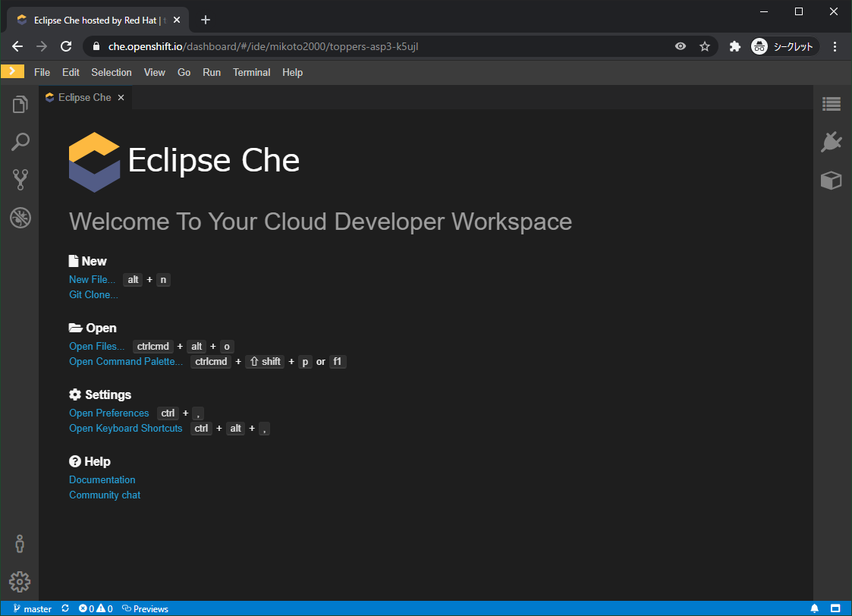This screenshot has height=616, width=852.
Task: Open the Edit menu
Action: (71, 72)
